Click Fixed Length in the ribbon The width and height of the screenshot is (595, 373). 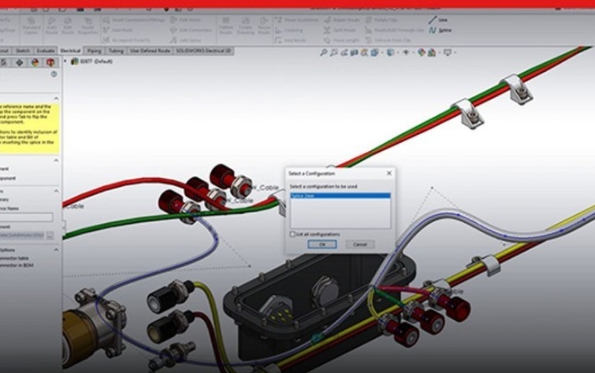coord(342,40)
